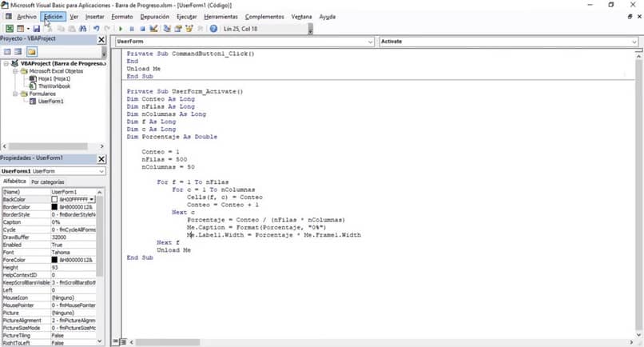Run the macro with the play button
This screenshot has width=644, height=347.
[x=121, y=29]
